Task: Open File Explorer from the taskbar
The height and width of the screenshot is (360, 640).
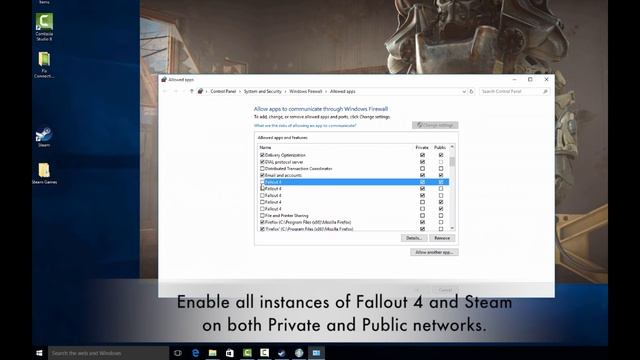Action: [x=212, y=353]
